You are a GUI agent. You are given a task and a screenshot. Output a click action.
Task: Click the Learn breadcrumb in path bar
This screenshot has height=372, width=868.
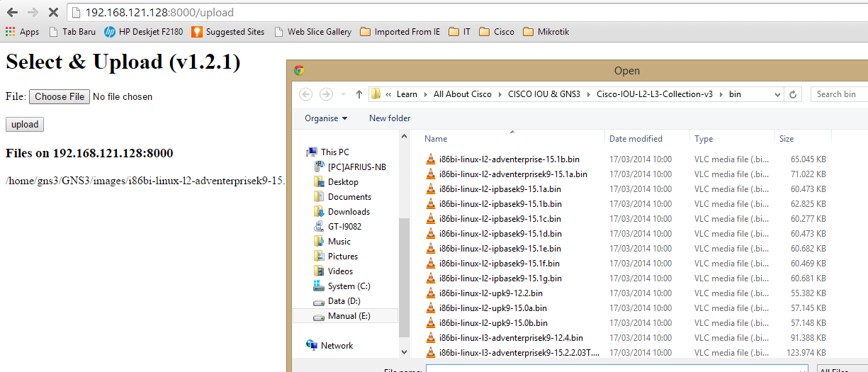pyautogui.click(x=407, y=94)
